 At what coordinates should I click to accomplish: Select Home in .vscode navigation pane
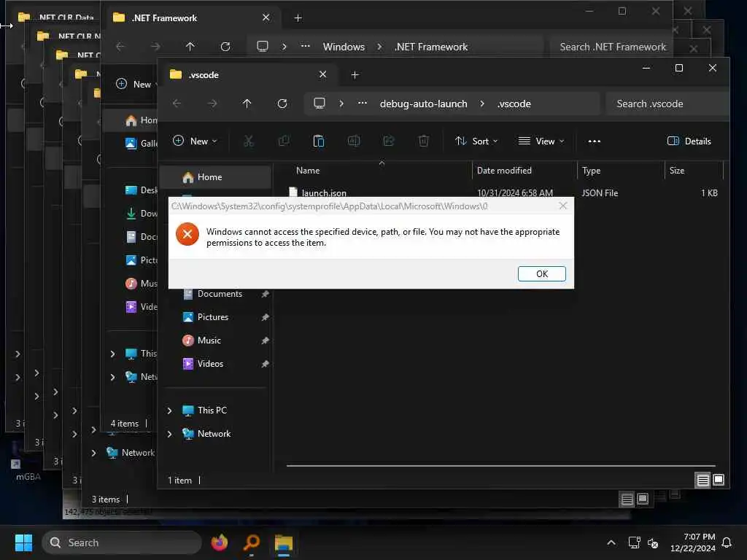(x=216, y=177)
